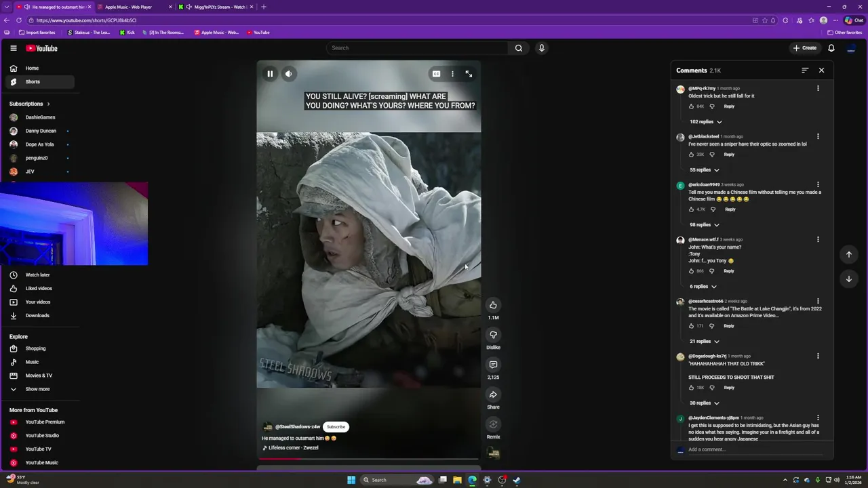Screen dimensions: 868x488
Task: Open the @SteelShadows-z4w channel link
Action: coord(298,427)
